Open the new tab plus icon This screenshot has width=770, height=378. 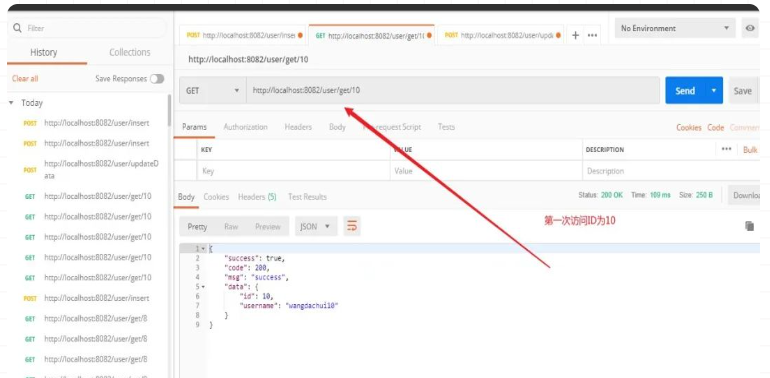click(575, 35)
